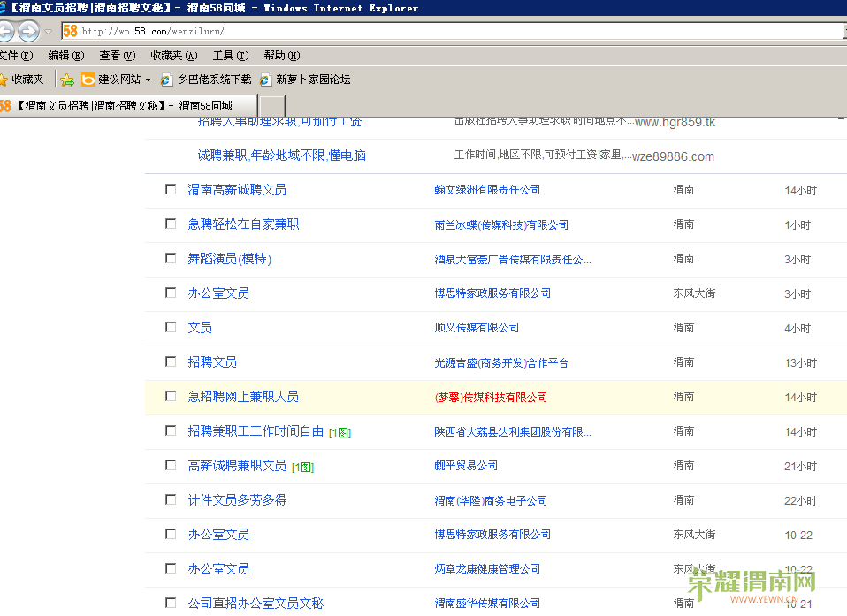Select the checkbox for 急招聘网上兼职人员
Image resolution: width=847 pixels, height=616 pixels.
point(171,396)
